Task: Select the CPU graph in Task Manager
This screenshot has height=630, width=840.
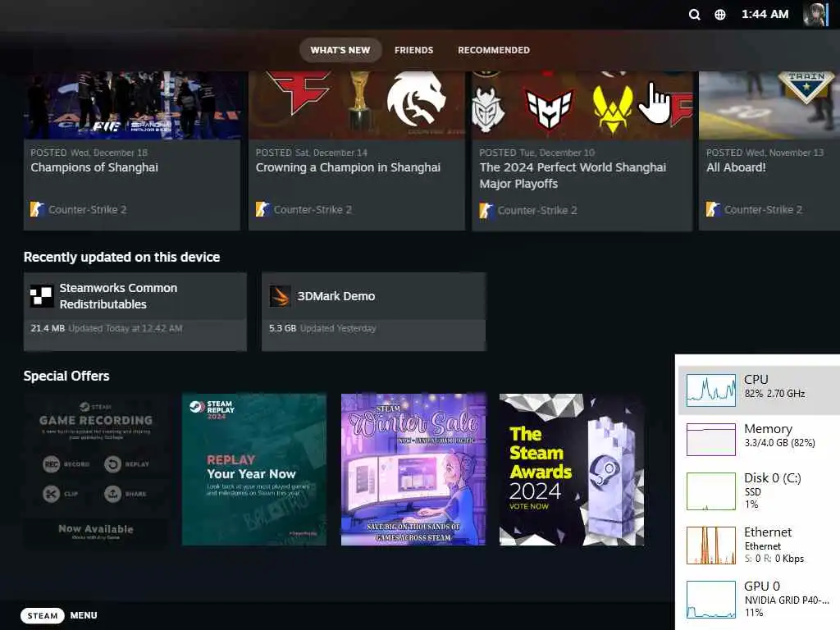Action: (711, 390)
